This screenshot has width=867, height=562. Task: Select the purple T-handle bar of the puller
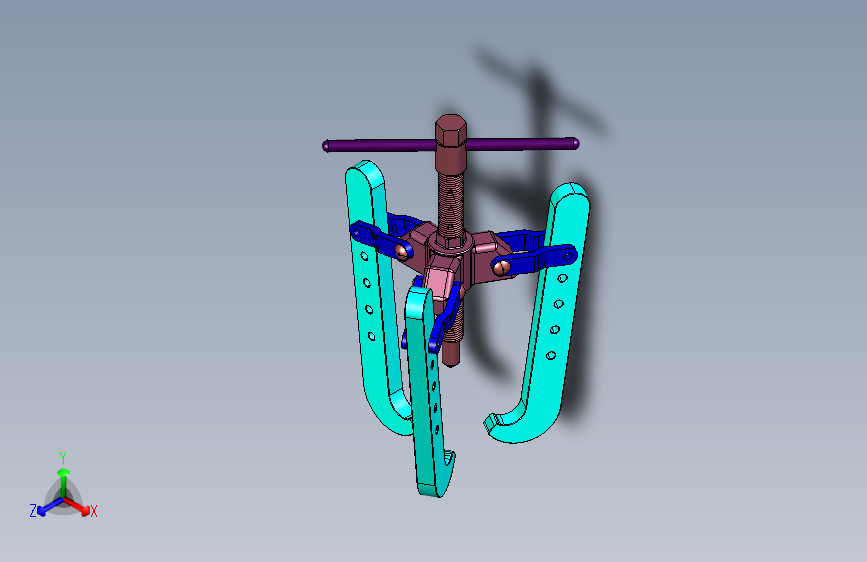click(382, 145)
